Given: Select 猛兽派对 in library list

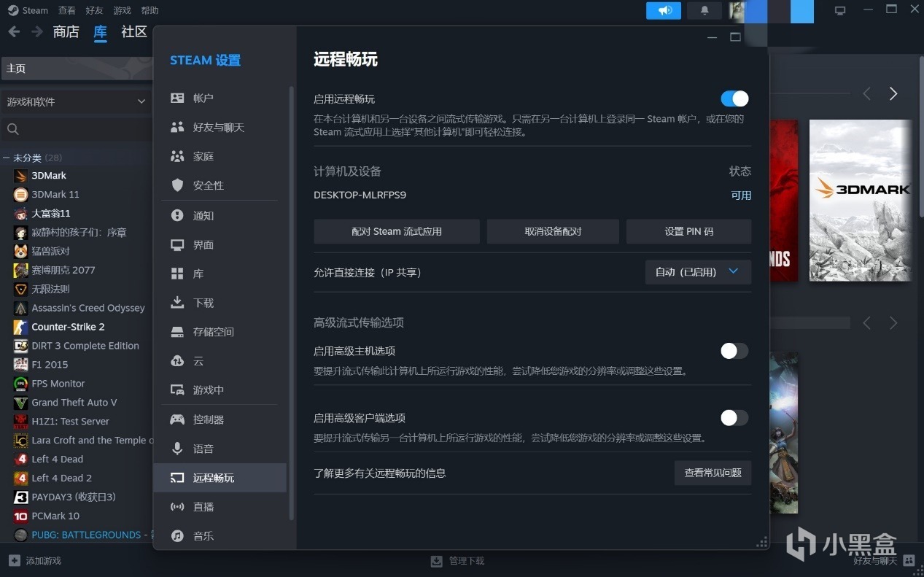Looking at the screenshot, I should [50, 251].
